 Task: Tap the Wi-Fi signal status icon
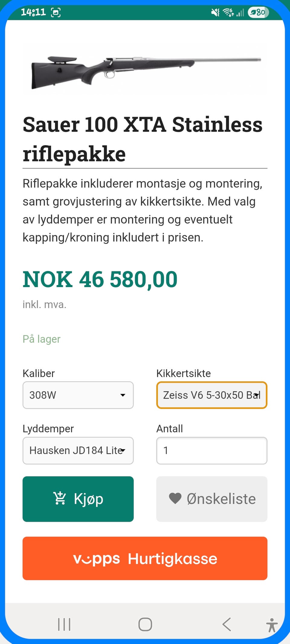click(228, 12)
